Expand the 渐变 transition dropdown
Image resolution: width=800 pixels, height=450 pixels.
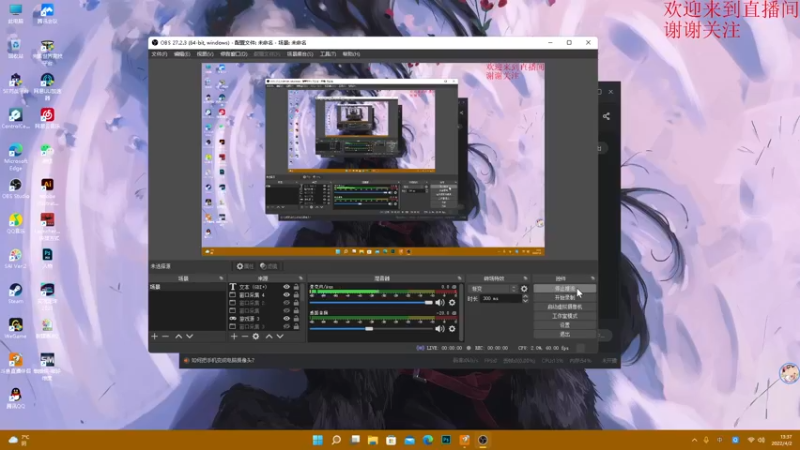point(514,287)
